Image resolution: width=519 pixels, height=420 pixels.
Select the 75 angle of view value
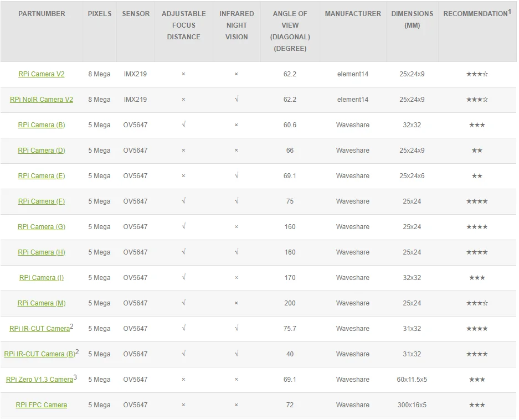[x=290, y=201]
